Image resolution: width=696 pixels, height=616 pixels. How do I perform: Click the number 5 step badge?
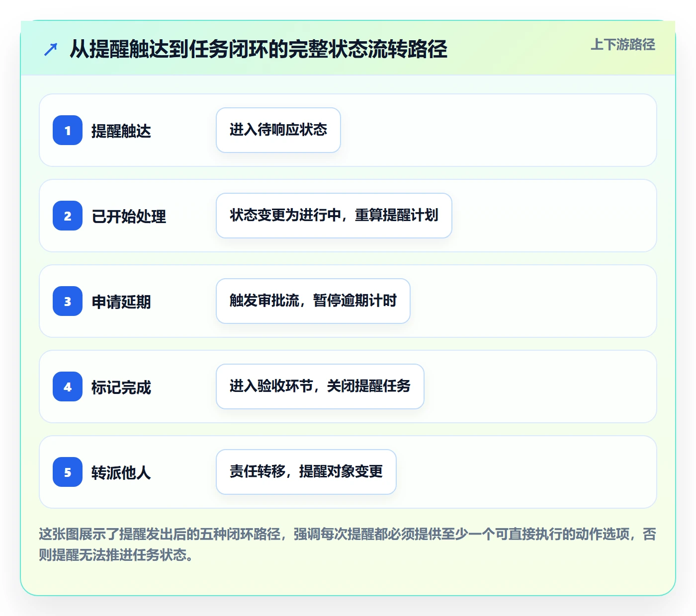(68, 472)
